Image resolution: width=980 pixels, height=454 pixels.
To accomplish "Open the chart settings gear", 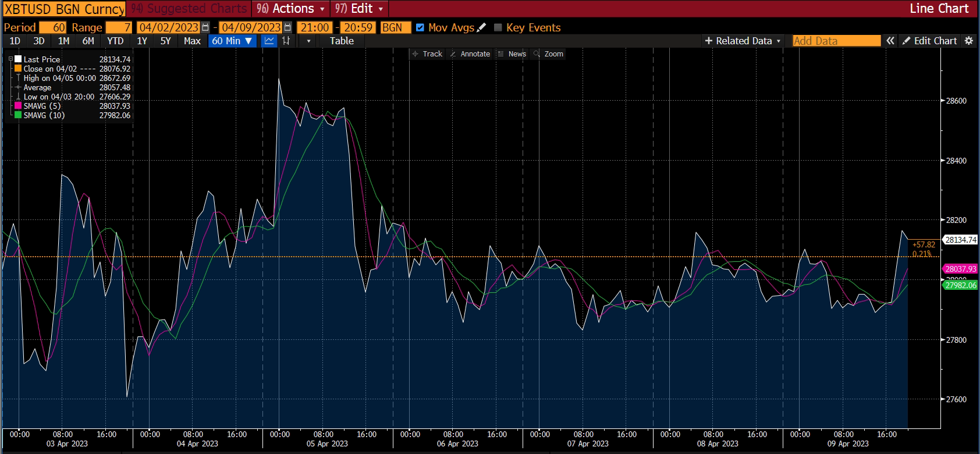I will (969, 41).
